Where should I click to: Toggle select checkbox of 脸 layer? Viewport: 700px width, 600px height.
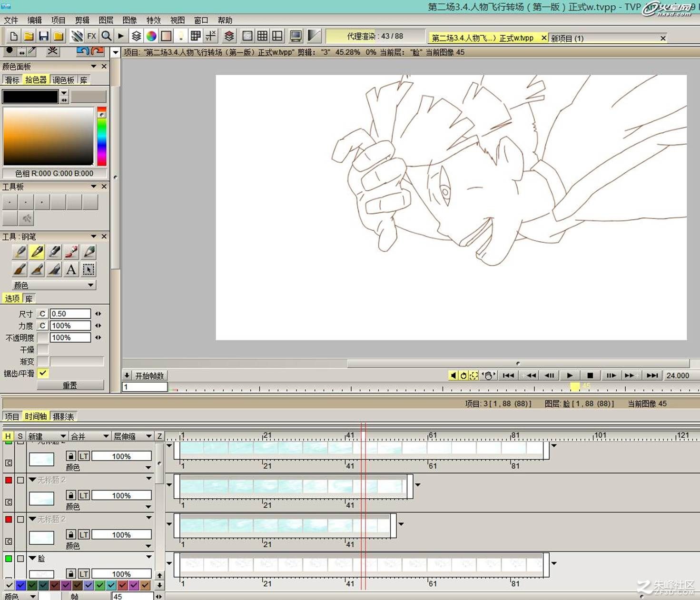(x=20, y=559)
